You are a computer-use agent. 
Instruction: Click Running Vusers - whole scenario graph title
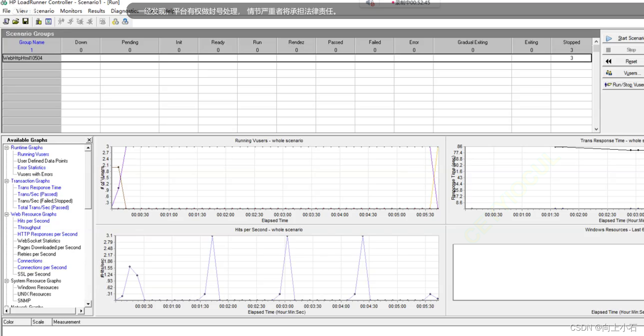click(269, 140)
